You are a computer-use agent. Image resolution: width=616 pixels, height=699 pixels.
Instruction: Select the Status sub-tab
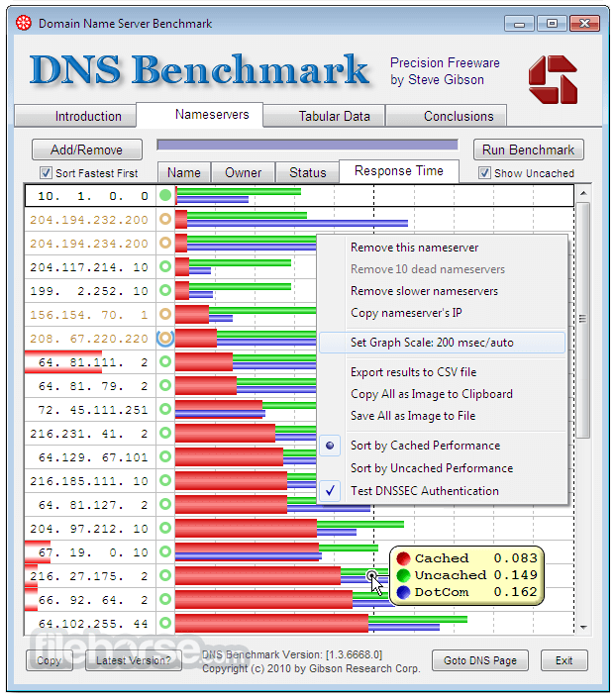pos(307,172)
